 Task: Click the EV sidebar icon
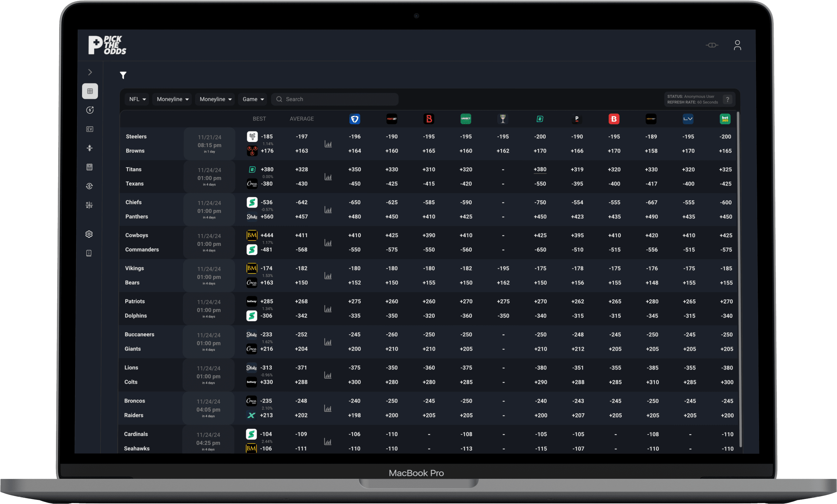(x=90, y=129)
